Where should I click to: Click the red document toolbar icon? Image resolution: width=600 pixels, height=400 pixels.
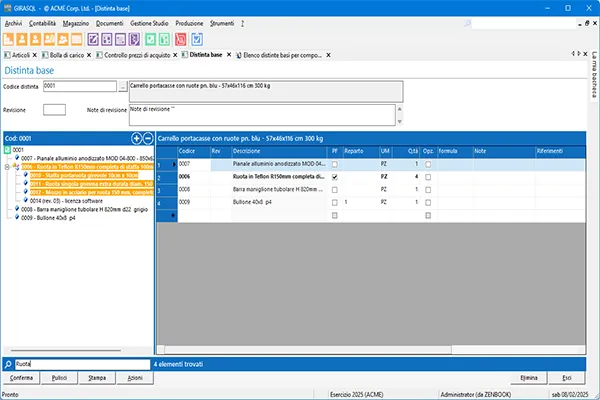tap(181, 39)
